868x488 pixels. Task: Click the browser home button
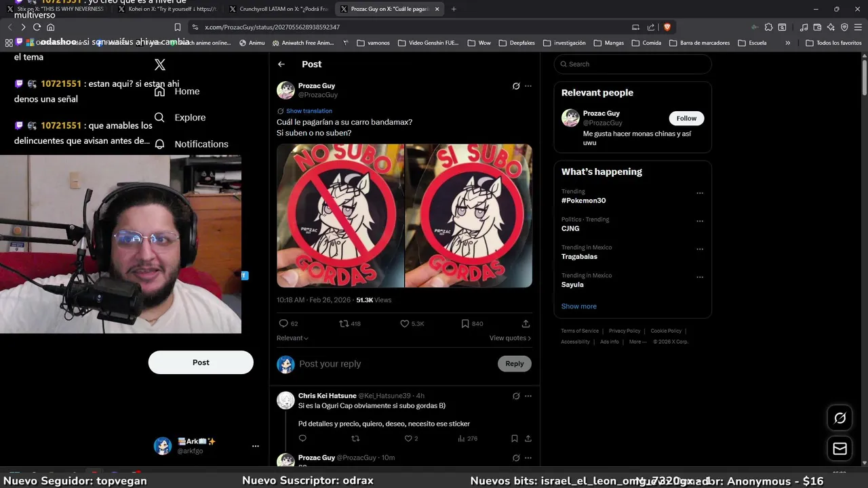click(50, 27)
